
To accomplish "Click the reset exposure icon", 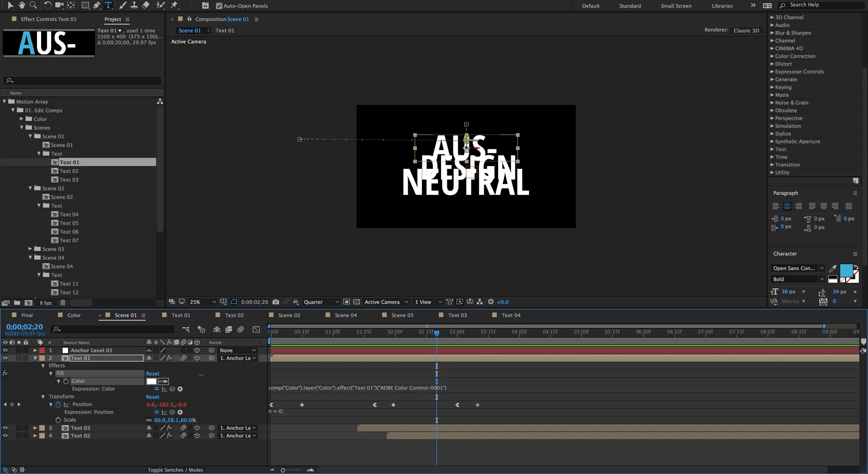I will click(490, 302).
